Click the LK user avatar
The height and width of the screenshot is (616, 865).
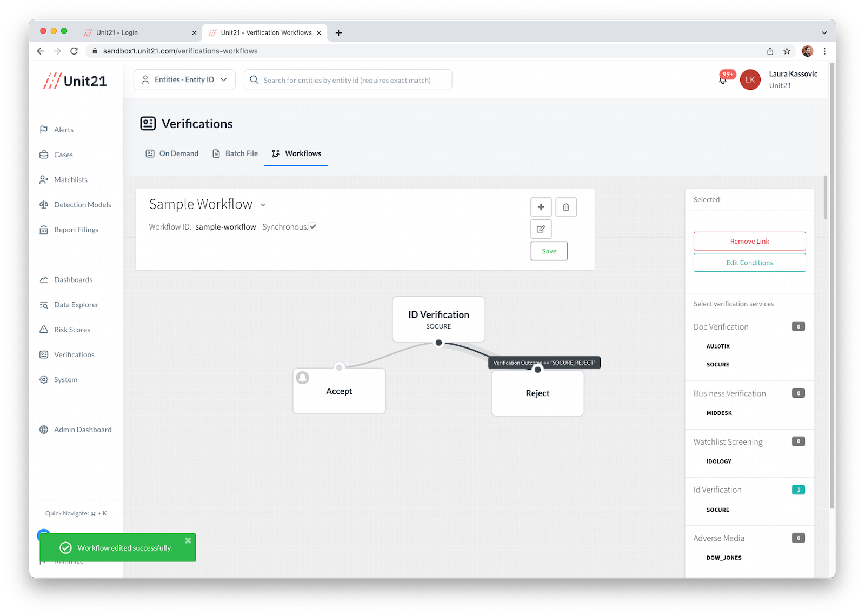pyautogui.click(x=750, y=79)
